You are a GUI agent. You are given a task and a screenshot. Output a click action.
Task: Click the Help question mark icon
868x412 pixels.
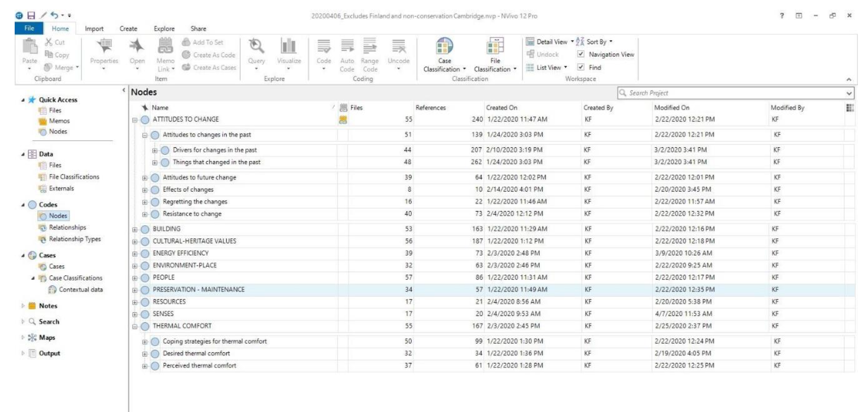click(x=782, y=16)
